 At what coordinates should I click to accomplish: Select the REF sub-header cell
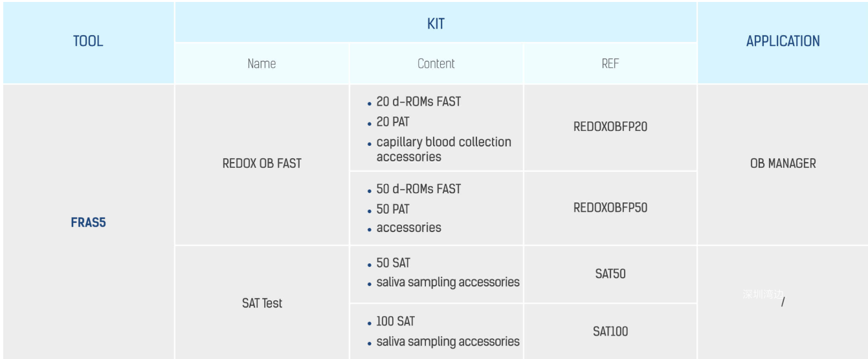point(610,64)
